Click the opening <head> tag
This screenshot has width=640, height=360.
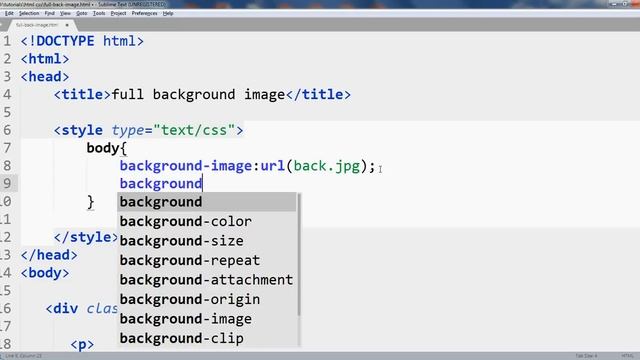click(x=45, y=77)
